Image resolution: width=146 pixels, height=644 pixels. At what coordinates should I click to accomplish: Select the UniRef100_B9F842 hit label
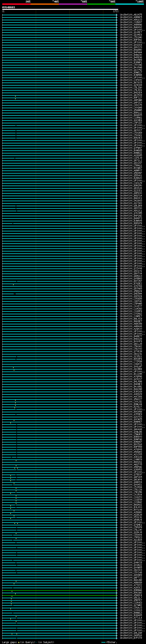pos(131,40)
